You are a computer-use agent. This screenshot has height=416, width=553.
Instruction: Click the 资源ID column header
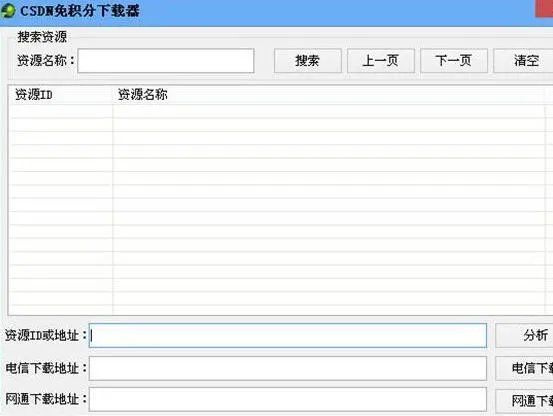click(x=60, y=94)
